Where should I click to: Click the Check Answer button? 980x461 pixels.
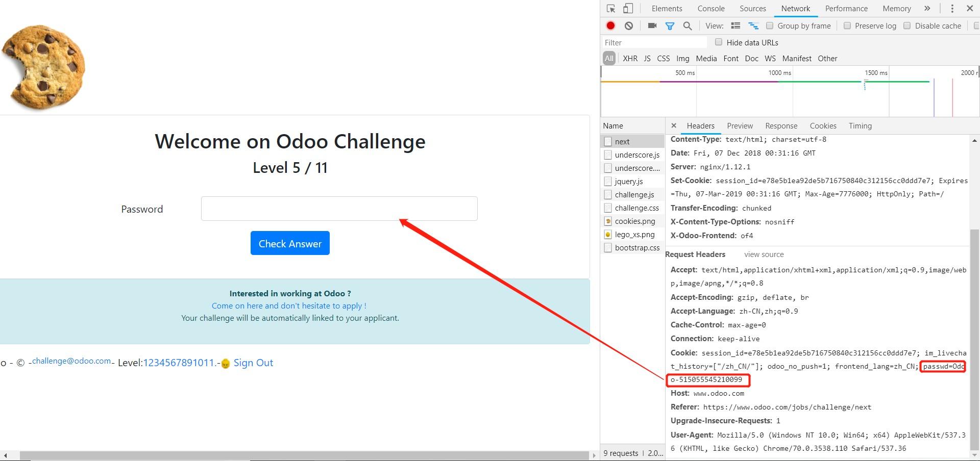click(289, 243)
